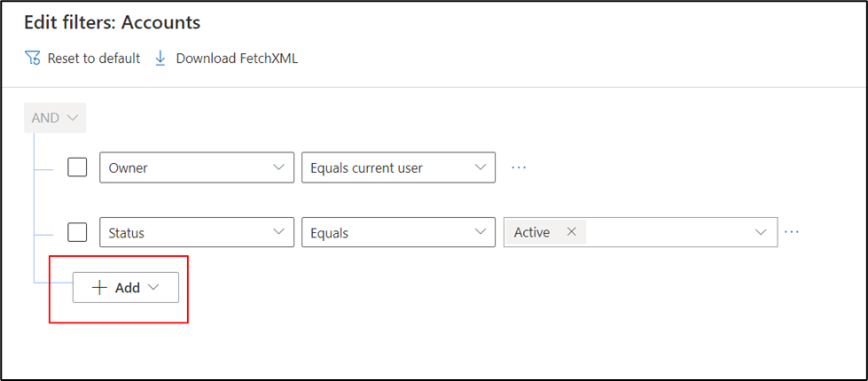Viewport: 868px width, 381px height.
Task: Click the Add button label
Action: pyautogui.click(x=128, y=287)
